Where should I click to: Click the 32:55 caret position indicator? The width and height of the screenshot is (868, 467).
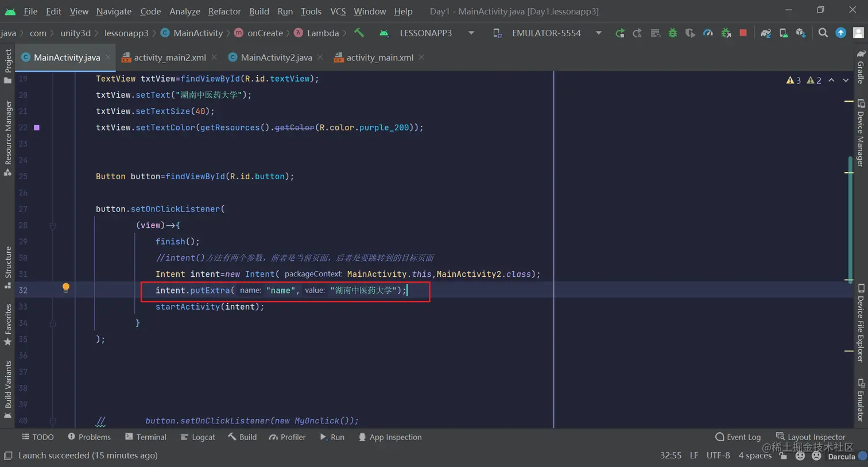click(671, 456)
